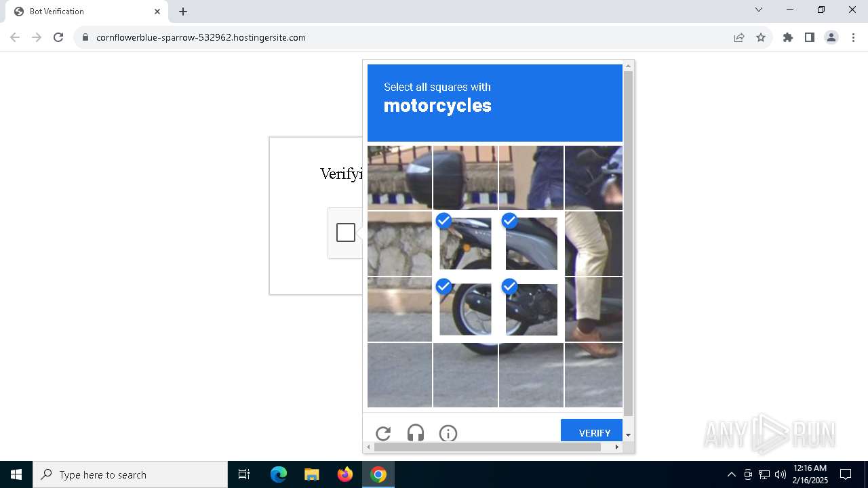This screenshot has width=868, height=488.
Task: Toggle the browser side panel
Action: click(810, 37)
